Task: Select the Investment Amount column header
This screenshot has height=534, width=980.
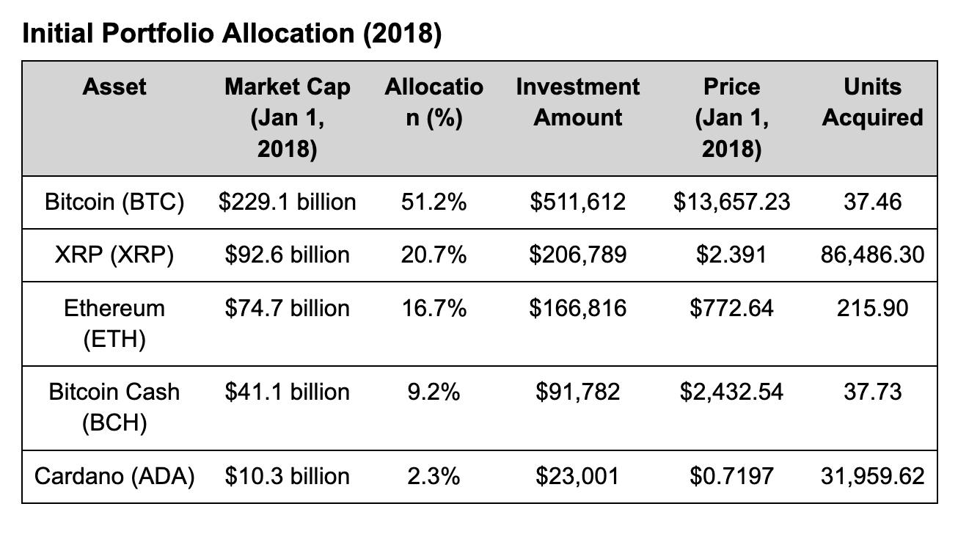Action: [577, 102]
